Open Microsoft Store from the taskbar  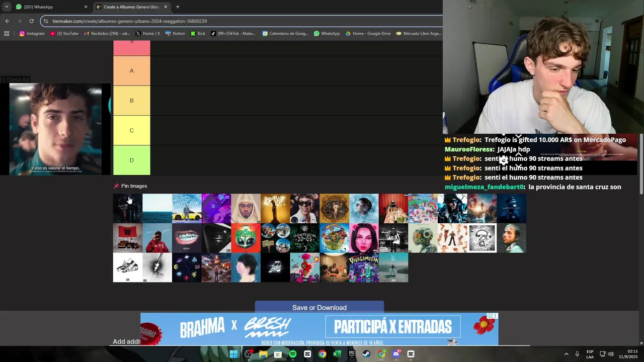click(278, 354)
